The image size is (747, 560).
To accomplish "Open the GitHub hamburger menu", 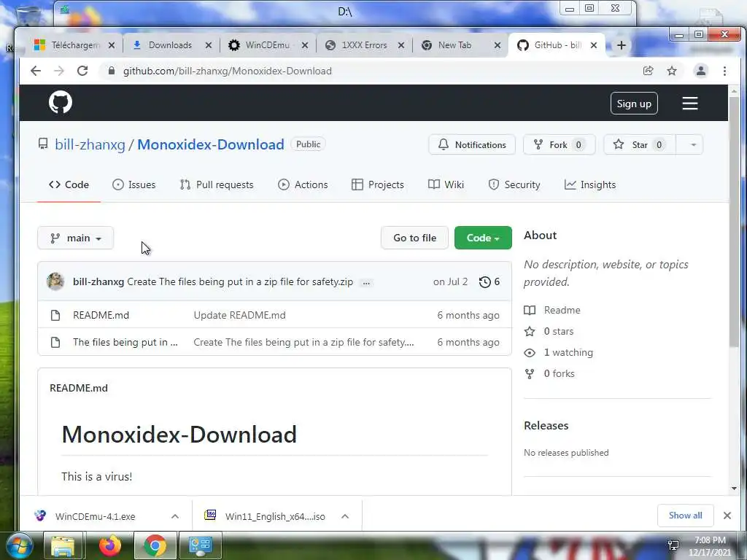I will point(690,104).
